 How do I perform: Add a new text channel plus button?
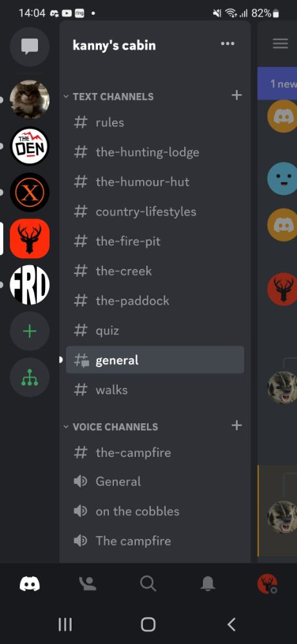point(236,96)
